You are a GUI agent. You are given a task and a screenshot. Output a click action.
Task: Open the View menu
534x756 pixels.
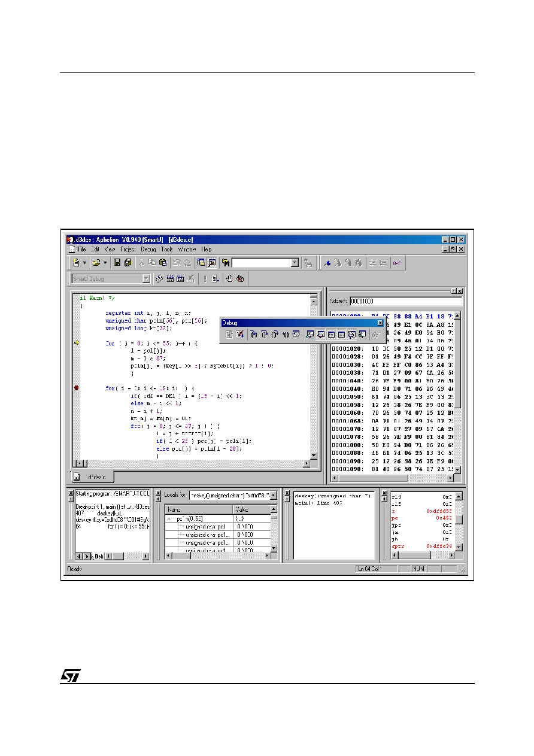(x=110, y=249)
